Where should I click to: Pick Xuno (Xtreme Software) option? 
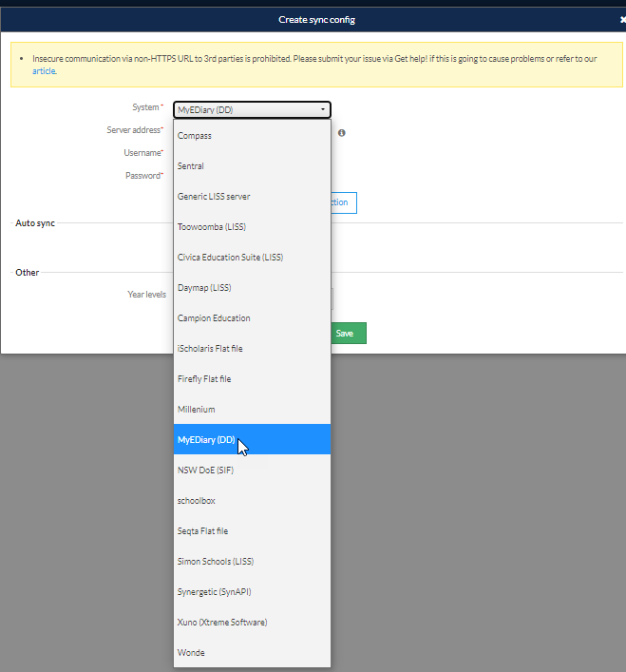pyautogui.click(x=252, y=623)
